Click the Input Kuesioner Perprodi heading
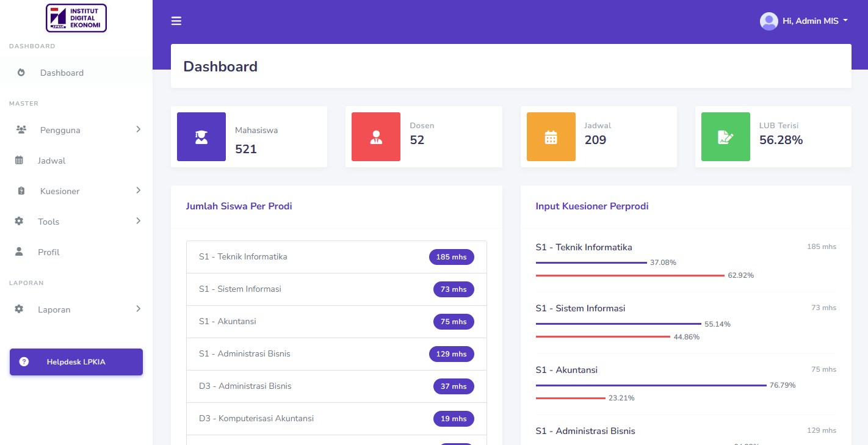Screen dimensions: 868x445 click(592, 206)
